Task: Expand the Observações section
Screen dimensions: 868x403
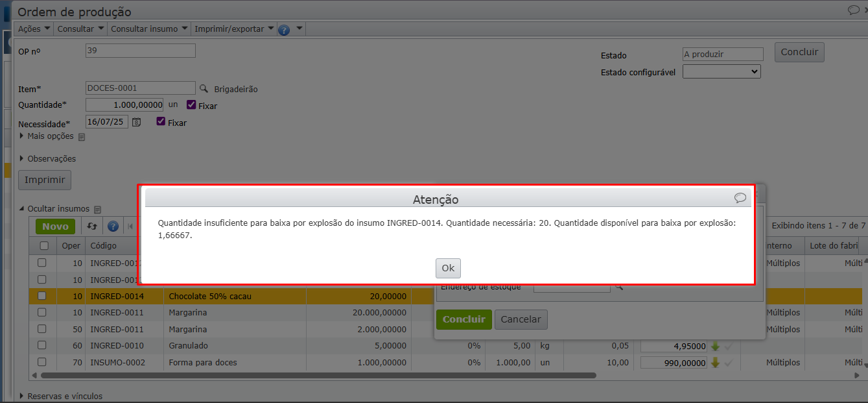Action: point(48,158)
